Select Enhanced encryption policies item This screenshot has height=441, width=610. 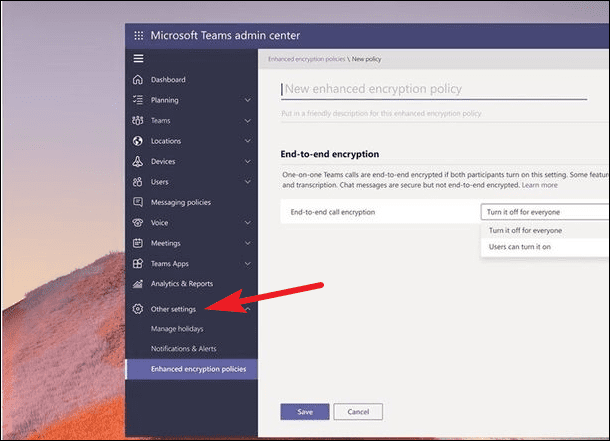point(191,369)
